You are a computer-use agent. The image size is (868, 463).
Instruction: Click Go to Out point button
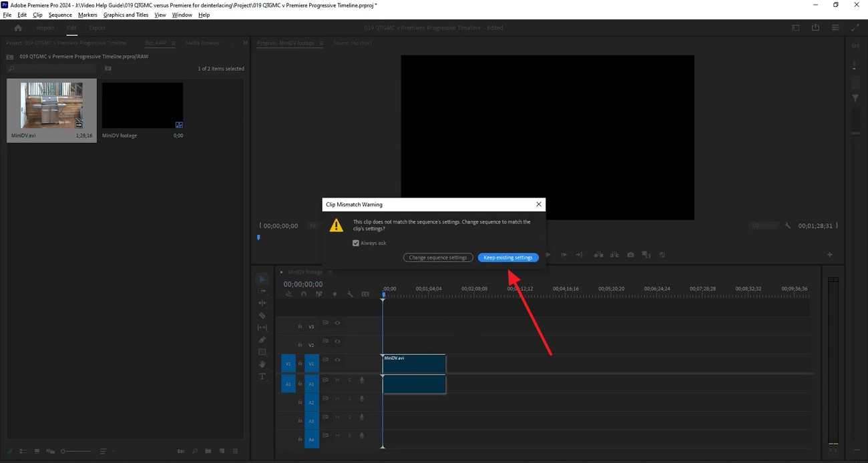(x=580, y=254)
